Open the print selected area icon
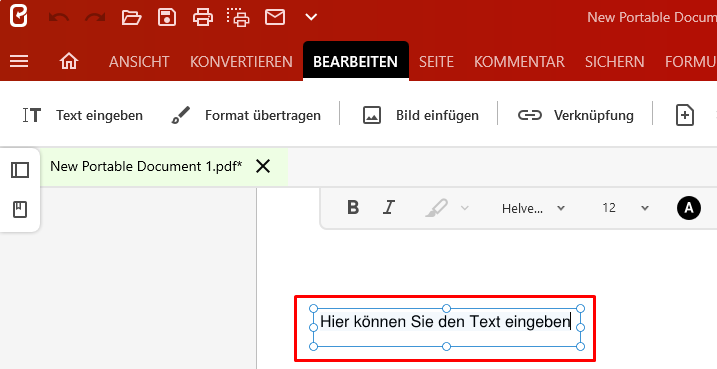The height and width of the screenshot is (369, 717). click(x=238, y=17)
